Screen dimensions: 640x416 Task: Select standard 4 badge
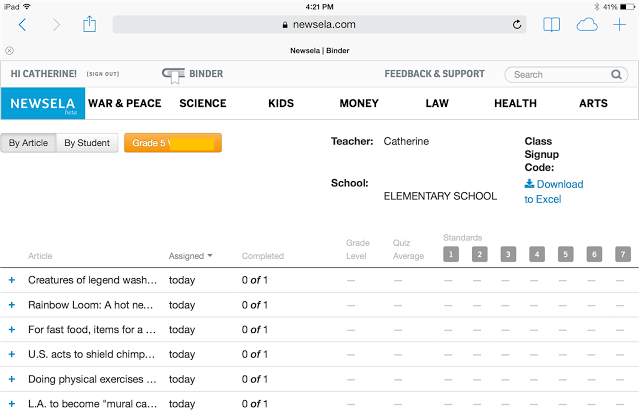click(537, 254)
